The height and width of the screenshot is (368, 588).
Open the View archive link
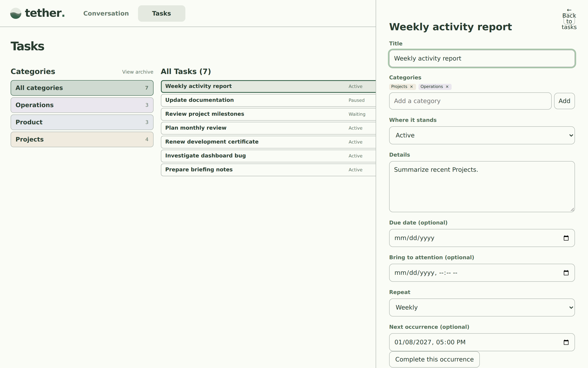click(x=138, y=72)
